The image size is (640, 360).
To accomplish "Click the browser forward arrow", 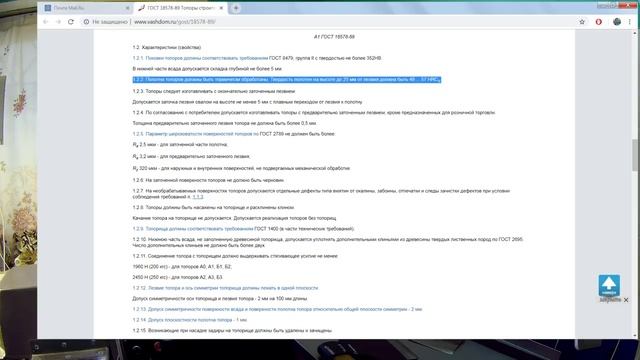I will (58, 22).
